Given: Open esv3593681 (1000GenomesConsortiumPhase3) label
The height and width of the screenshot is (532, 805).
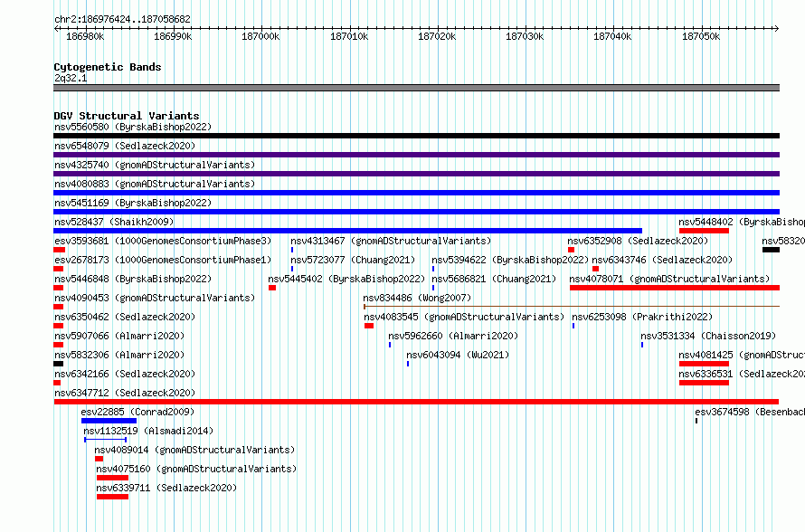Looking at the screenshot, I should pos(163,241).
